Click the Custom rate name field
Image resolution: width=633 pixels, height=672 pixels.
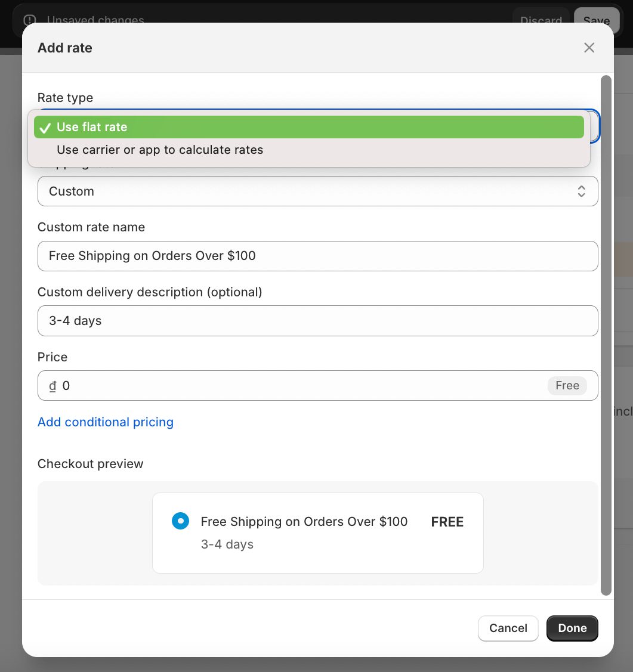317,256
